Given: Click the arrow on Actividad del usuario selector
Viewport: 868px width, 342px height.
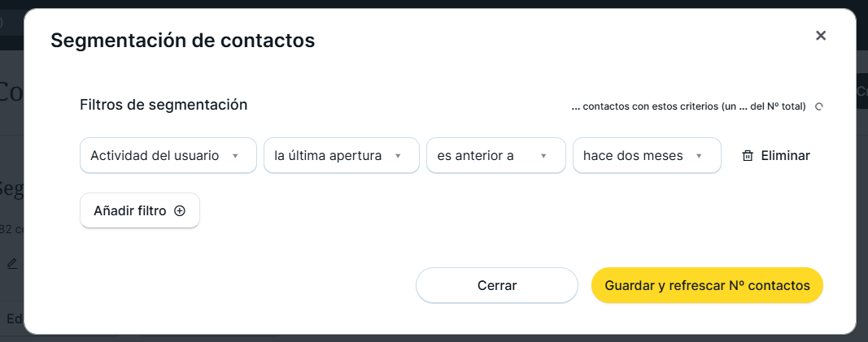Looking at the screenshot, I should tap(235, 156).
